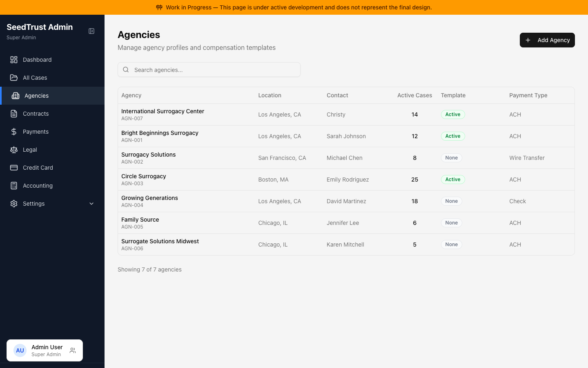588x368 pixels.
Task: Click Wire Transfer payment type
Action: (527, 158)
